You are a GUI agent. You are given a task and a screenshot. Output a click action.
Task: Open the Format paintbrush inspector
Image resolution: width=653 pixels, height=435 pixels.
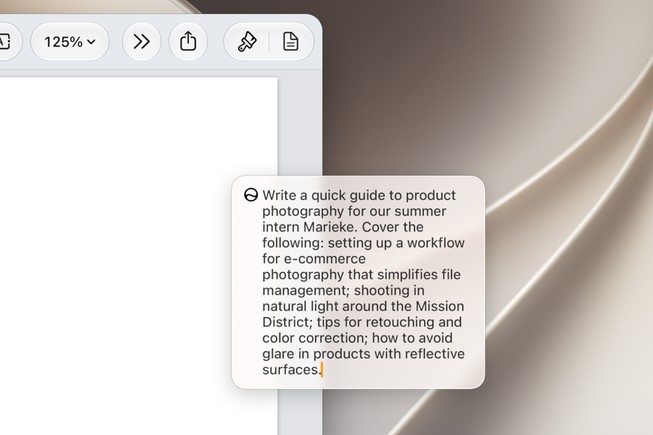tap(247, 42)
